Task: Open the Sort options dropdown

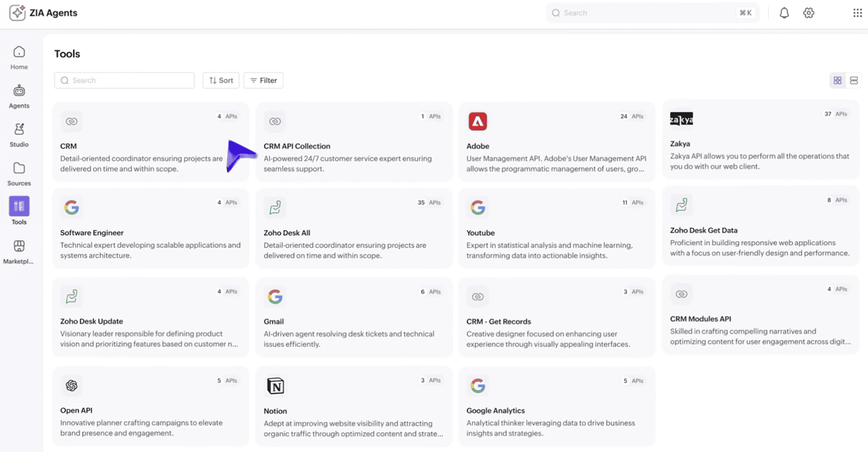Action: pos(221,80)
